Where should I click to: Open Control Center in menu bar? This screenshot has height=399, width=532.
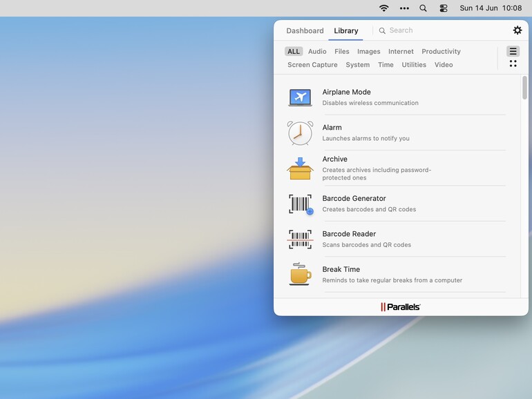(x=444, y=8)
